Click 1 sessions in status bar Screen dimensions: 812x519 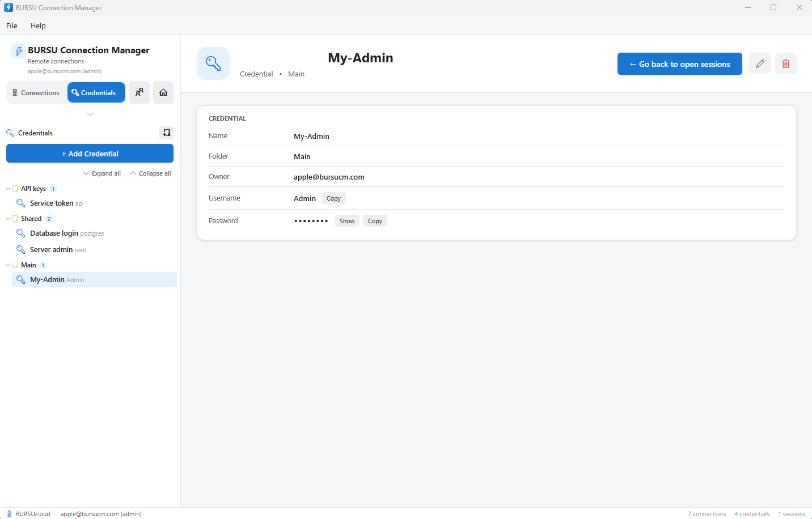pyautogui.click(x=792, y=514)
